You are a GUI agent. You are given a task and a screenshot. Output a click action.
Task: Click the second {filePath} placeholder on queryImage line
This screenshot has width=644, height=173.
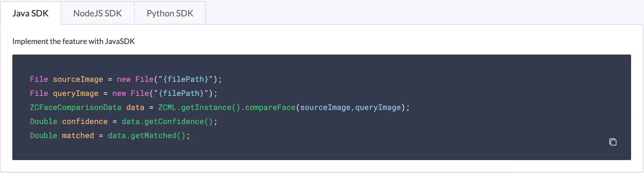click(181, 93)
